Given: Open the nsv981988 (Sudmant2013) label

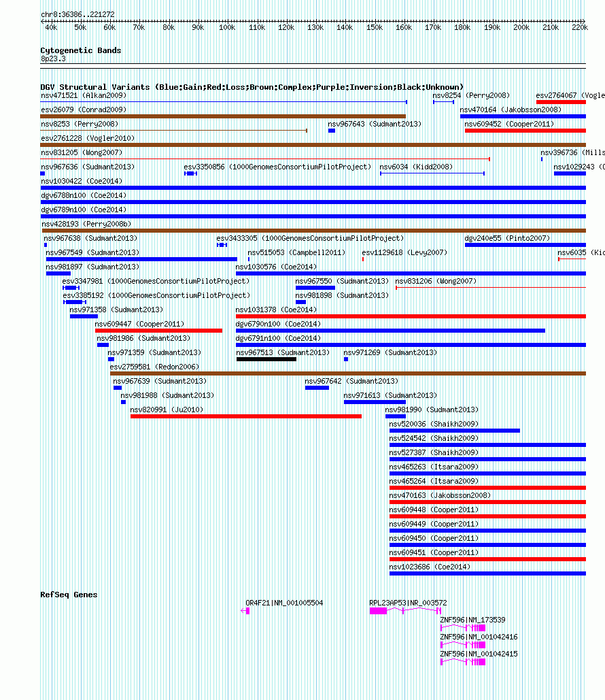Looking at the screenshot, I should click(x=167, y=395).
